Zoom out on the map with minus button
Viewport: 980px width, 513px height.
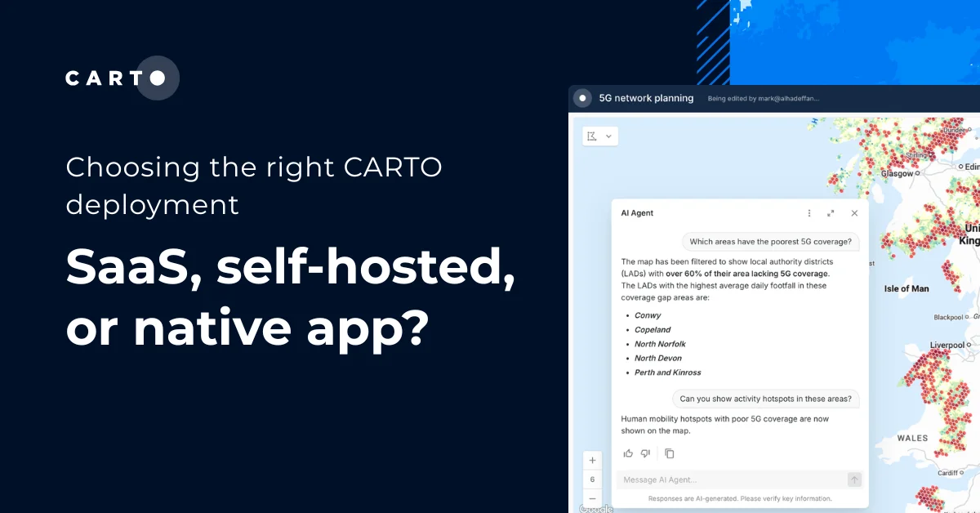coord(592,497)
